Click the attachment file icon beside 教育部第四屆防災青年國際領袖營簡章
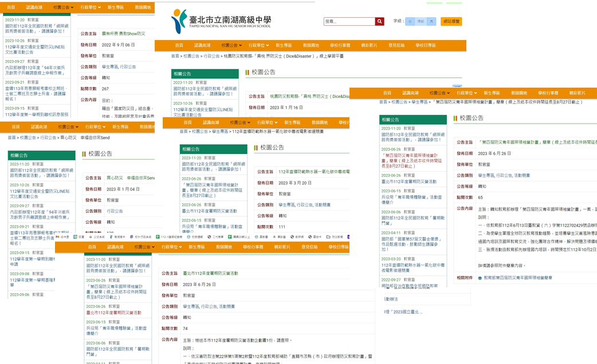 coord(480,278)
